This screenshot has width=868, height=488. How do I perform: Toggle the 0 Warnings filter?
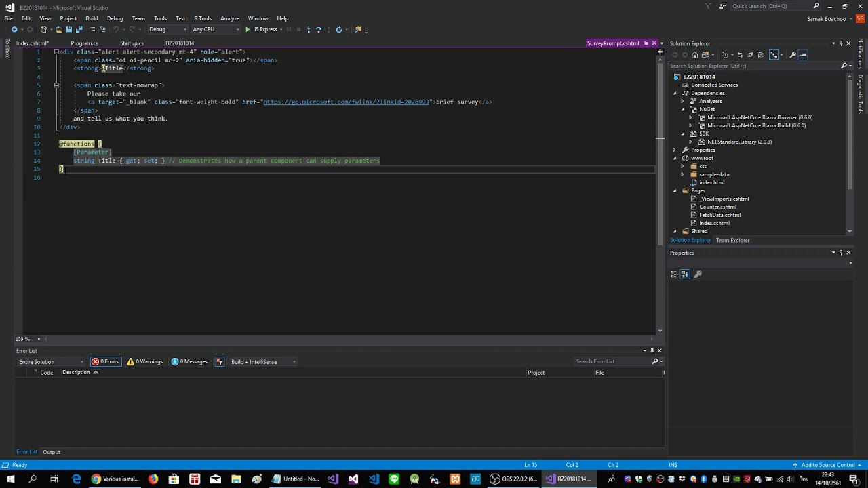pyautogui.click(x=145, y=361)
